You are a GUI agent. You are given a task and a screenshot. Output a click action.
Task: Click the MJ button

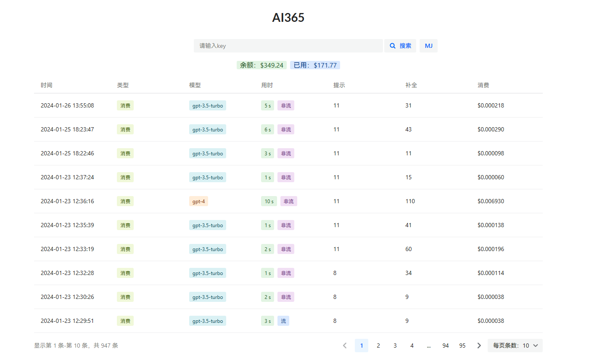(428, 46)
